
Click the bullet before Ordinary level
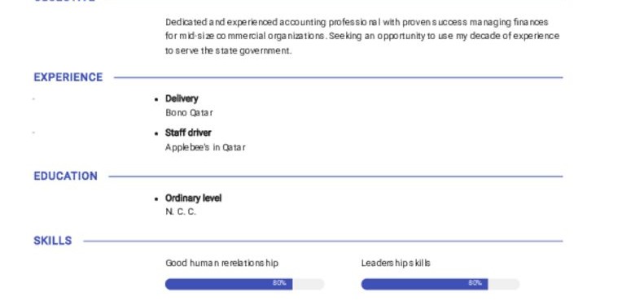click(156, 198)
